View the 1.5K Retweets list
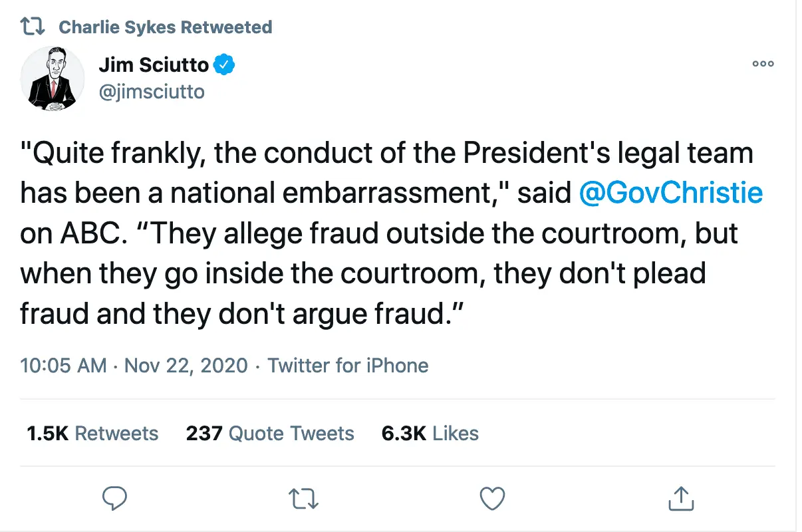The height and width of the screenshot is (532, 802). [x=92, y=434]
